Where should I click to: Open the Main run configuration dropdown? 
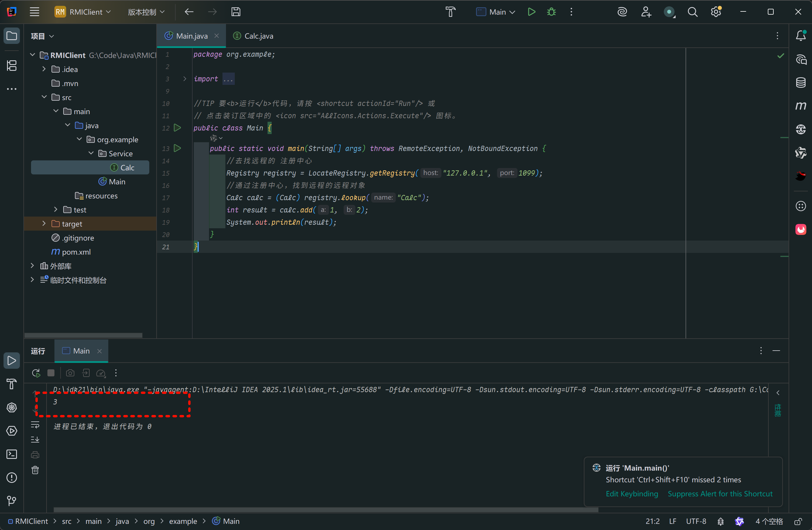pos(496,12)
